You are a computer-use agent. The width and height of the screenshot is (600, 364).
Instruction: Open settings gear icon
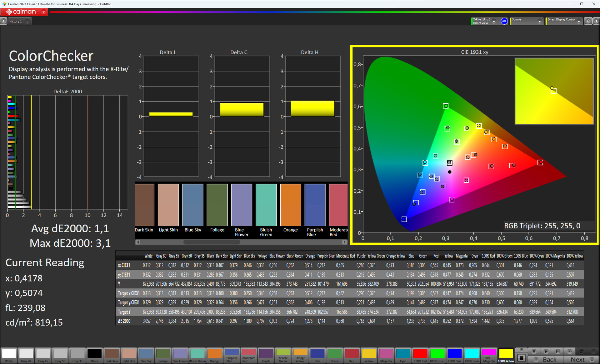[x=588, y=21]
